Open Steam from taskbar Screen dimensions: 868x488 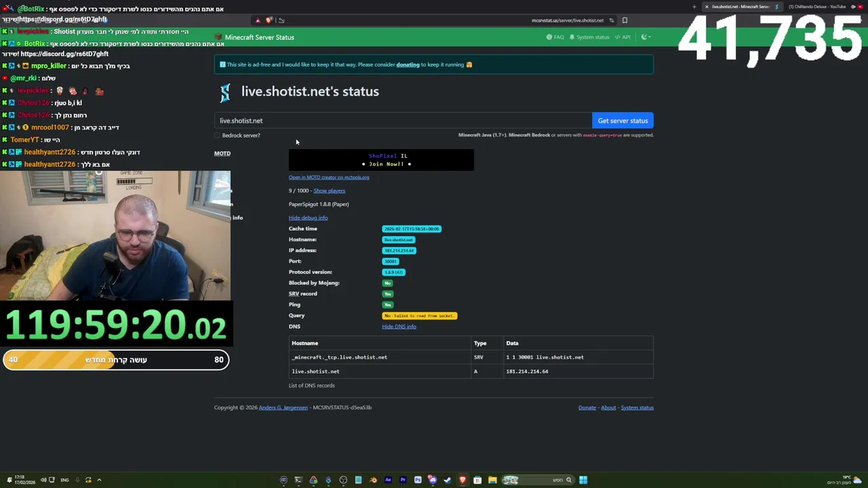coord(447,480)
